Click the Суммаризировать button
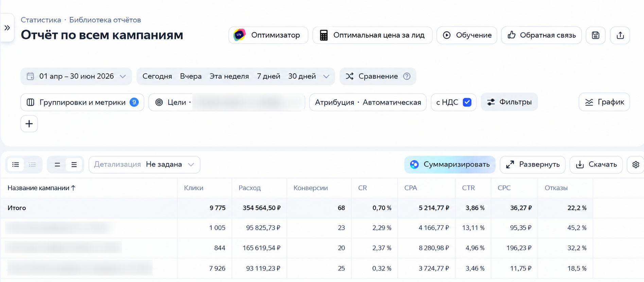 [450, 164]
